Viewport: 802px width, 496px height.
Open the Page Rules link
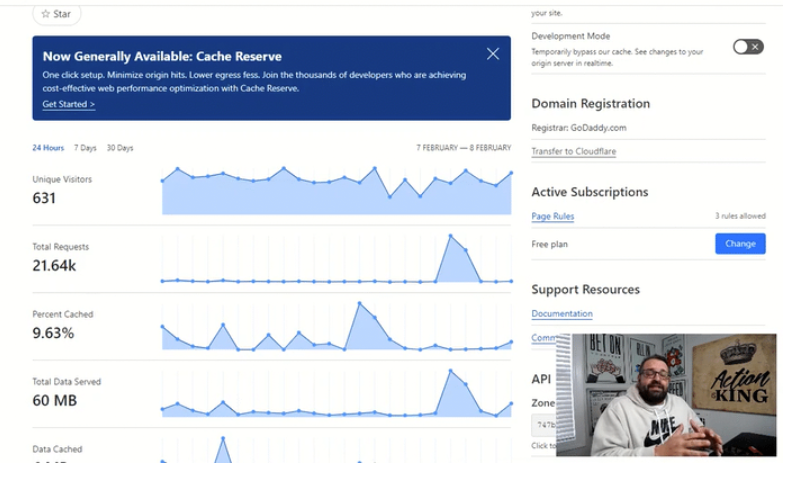[552, 216]
